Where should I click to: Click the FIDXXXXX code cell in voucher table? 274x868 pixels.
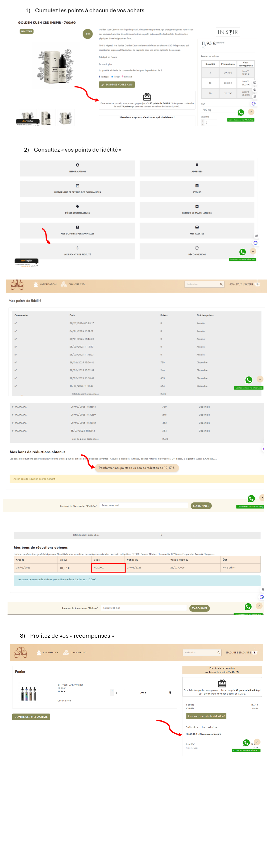coord(108,568)
